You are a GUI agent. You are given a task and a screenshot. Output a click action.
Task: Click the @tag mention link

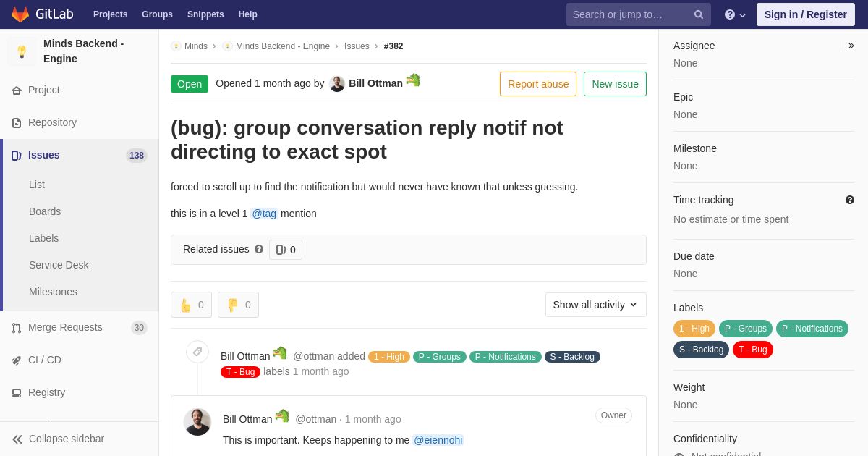(x=264, y=214)
